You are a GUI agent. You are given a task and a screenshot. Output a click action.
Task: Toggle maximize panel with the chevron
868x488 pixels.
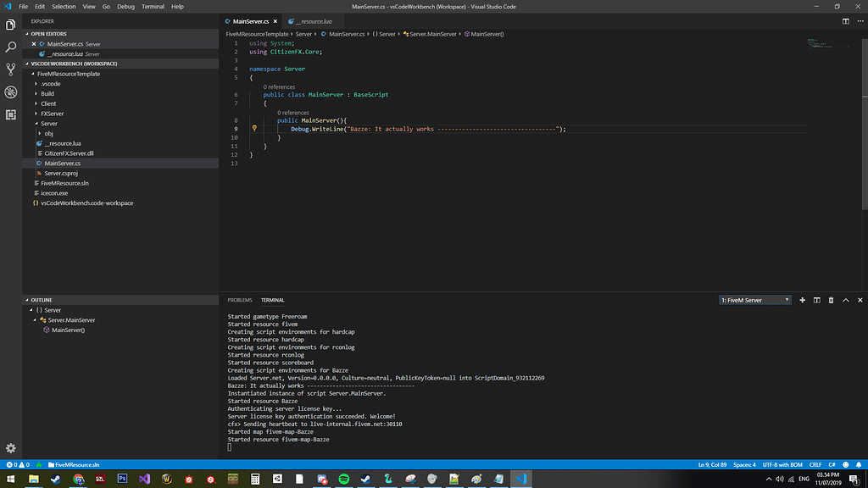click(x=845, y=300)
